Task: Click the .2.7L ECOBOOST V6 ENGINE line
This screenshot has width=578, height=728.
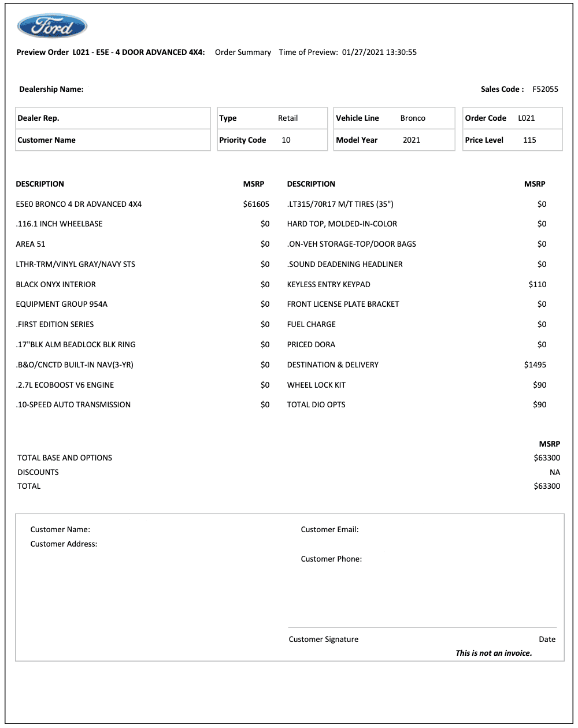Action: click(65, 385)
